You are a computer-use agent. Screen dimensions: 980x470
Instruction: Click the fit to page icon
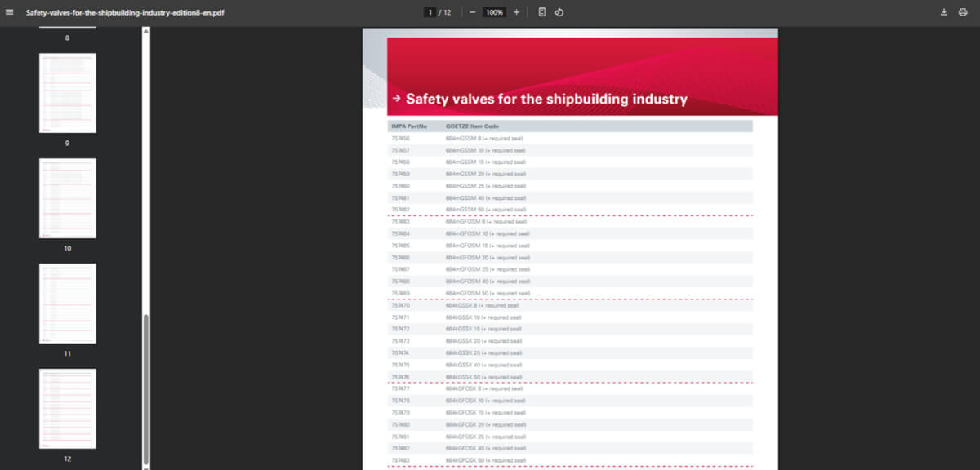tap(542, 12)
